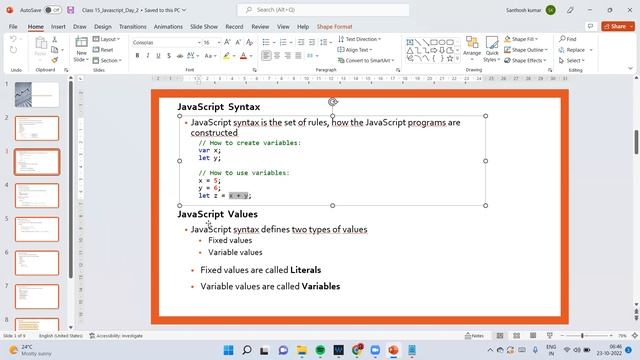The height and width of the screenshot is (360, 640).
Task: Align text right
Action: [288, 56]
